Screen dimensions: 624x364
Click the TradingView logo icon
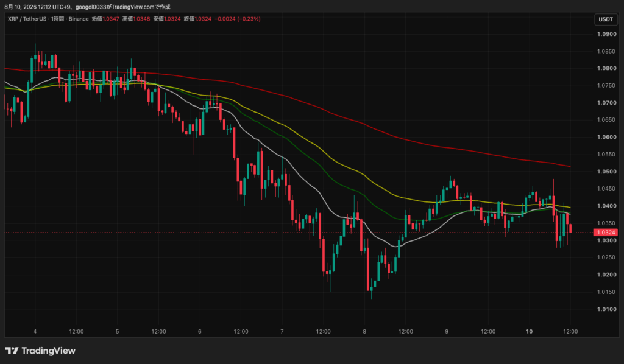pos(12,351)
